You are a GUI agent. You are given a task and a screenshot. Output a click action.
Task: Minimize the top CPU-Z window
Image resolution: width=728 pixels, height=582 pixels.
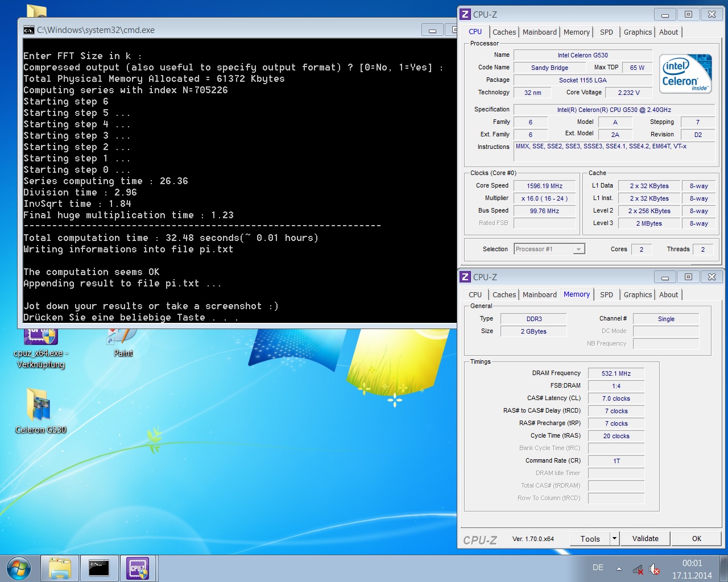pyautogui.click(x=665, y=14)
